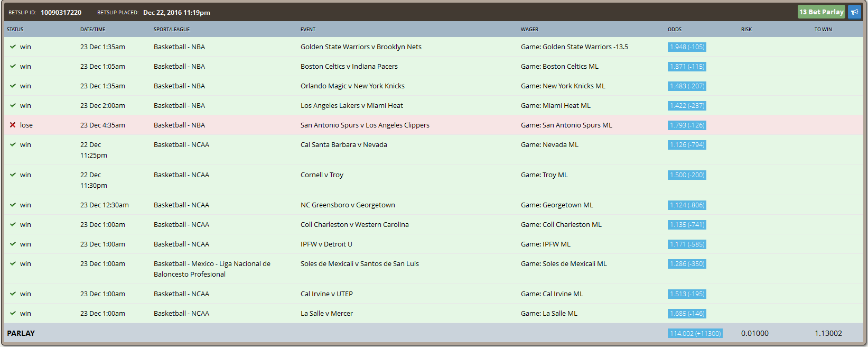The height and width of the screenshot is (347, 868).
Task: Click the odds badge 1.500 (-200)
Action: tap(687, 175)
